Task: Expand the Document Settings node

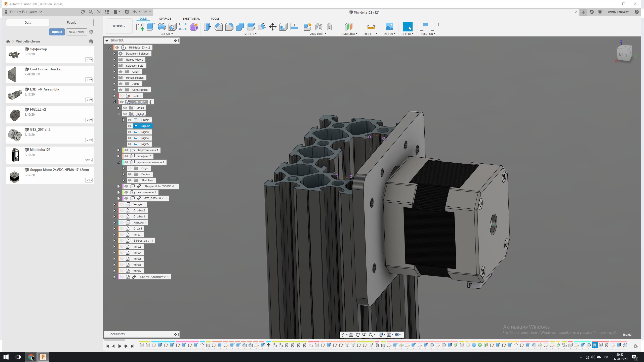Action: (114, 54)
